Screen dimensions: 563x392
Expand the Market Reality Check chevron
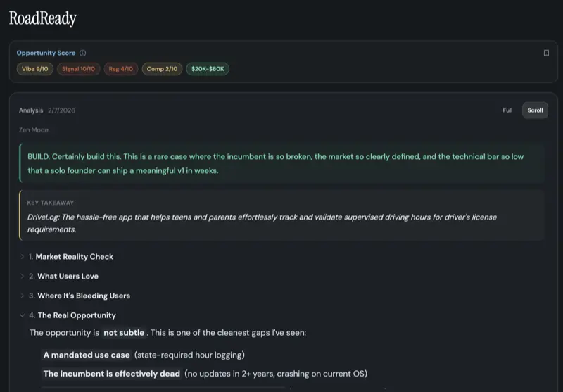[23, 257]
